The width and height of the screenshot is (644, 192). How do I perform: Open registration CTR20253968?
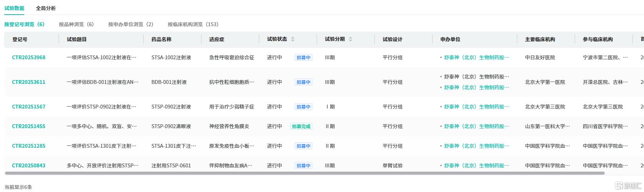29,57
